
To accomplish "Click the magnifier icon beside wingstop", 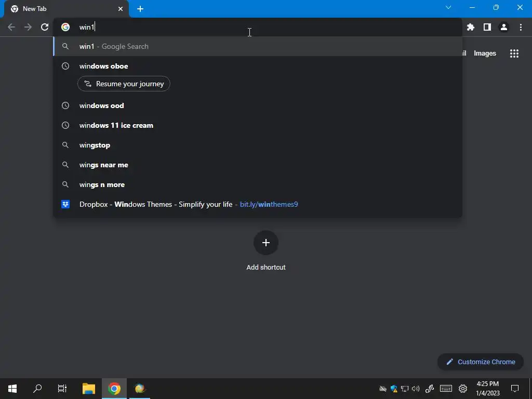I will pyautogui.click(x=65, y=145).
